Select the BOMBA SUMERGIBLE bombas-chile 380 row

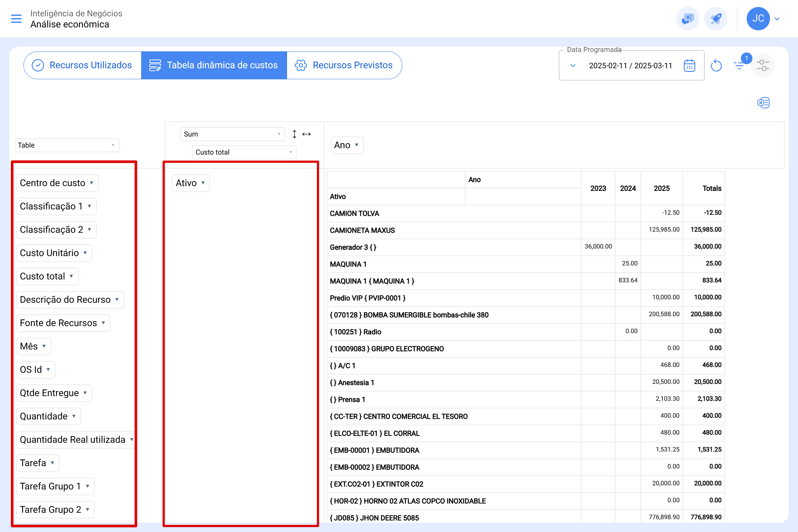pyautogui.click(x=454, y=315)
